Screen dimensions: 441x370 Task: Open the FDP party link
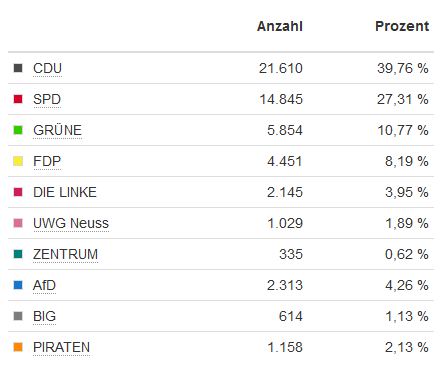pyautogui.click(x=47, y=162)
